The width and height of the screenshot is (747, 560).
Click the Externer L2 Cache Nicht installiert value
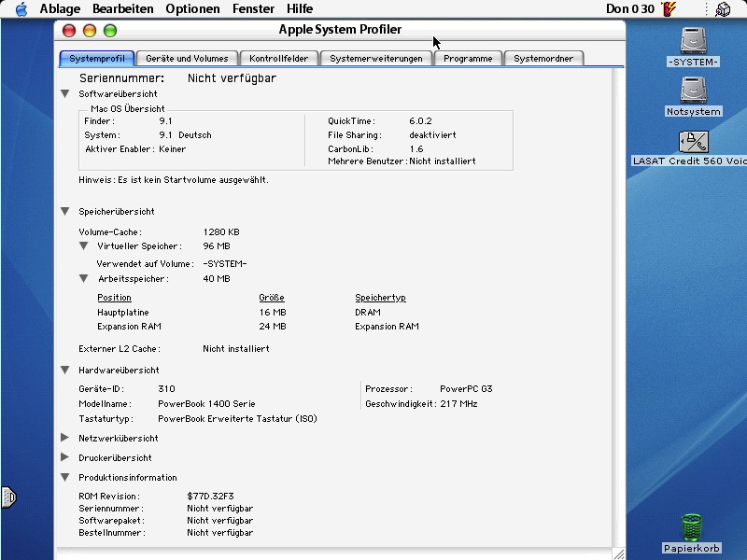(x=236, y=349)
